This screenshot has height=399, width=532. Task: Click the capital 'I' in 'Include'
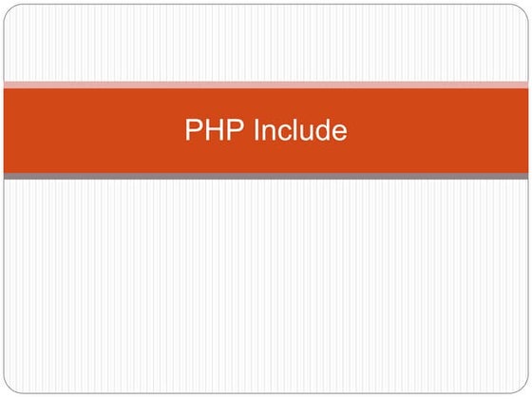point(256,129)
